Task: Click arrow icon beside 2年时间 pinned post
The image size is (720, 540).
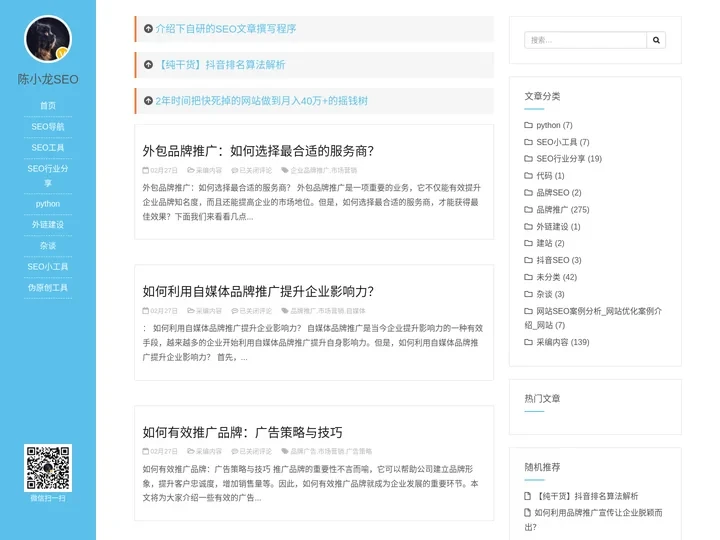Action: point(148,101)
